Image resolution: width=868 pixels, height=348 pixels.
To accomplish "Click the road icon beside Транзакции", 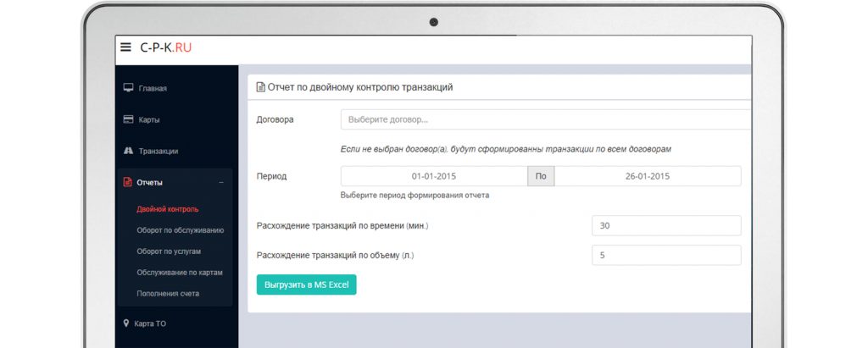I will 128,151.
